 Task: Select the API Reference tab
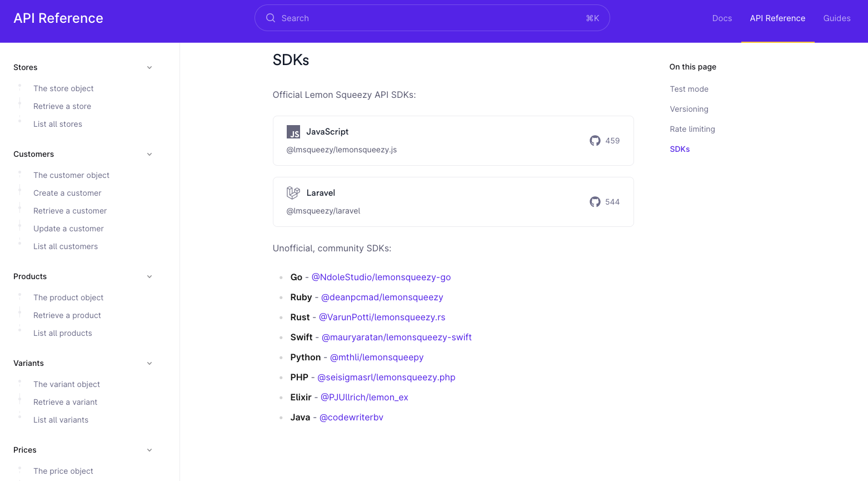tap(777, 18)
